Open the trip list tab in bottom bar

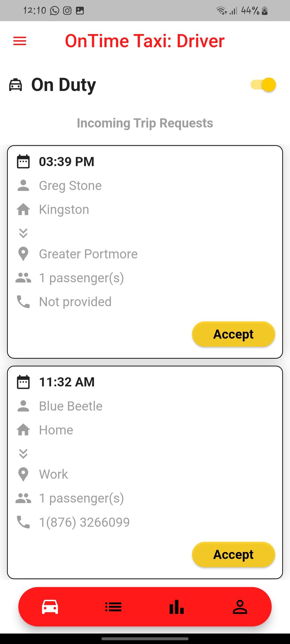pos(113,607)
